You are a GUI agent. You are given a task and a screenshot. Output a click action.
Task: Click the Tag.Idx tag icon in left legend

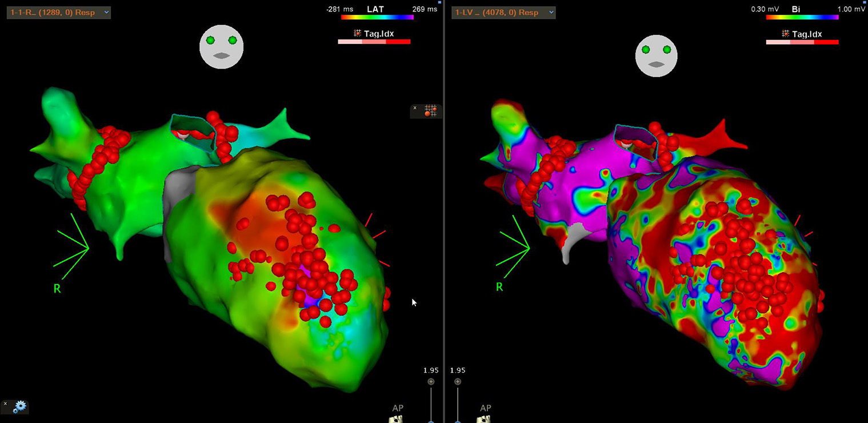coord(357,34)
